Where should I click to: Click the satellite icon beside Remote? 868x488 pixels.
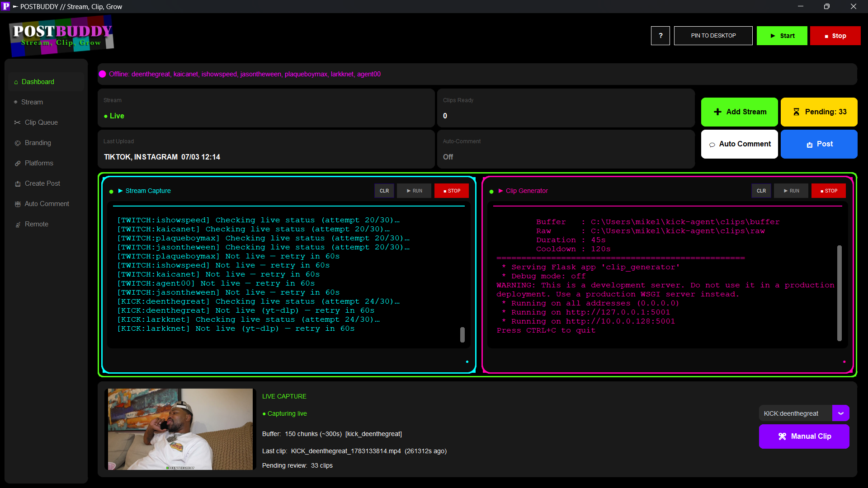point(18,225)
